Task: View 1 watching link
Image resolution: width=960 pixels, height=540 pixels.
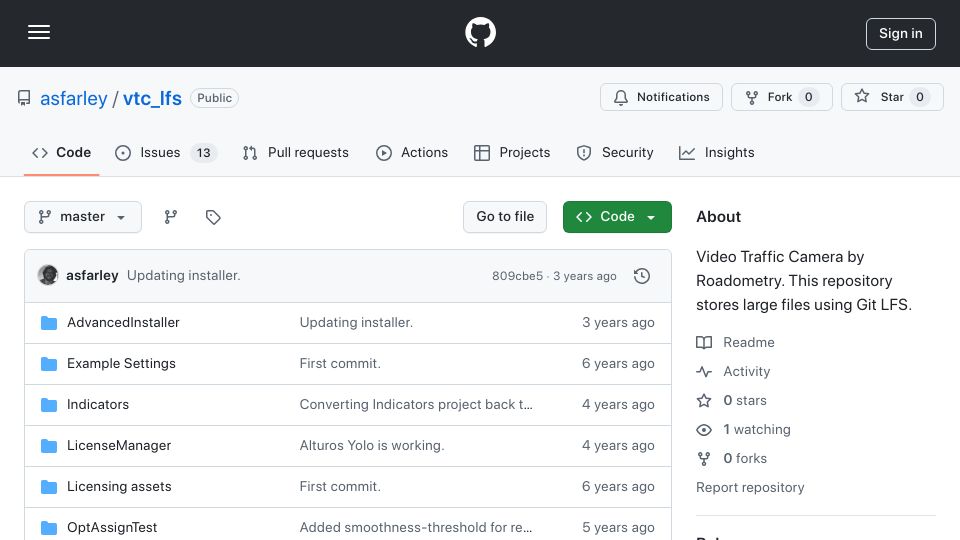Action: 743,430
